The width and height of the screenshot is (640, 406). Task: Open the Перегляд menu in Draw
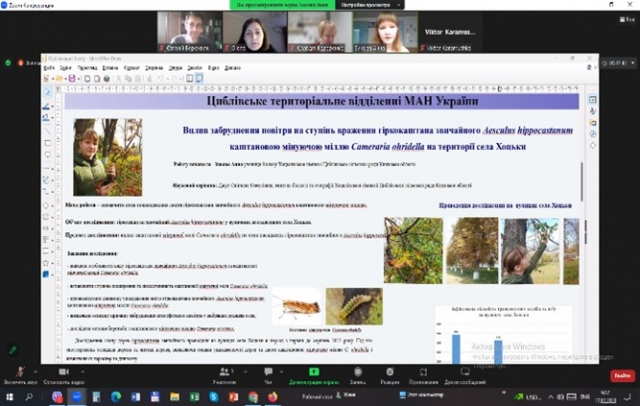(87, 68)
